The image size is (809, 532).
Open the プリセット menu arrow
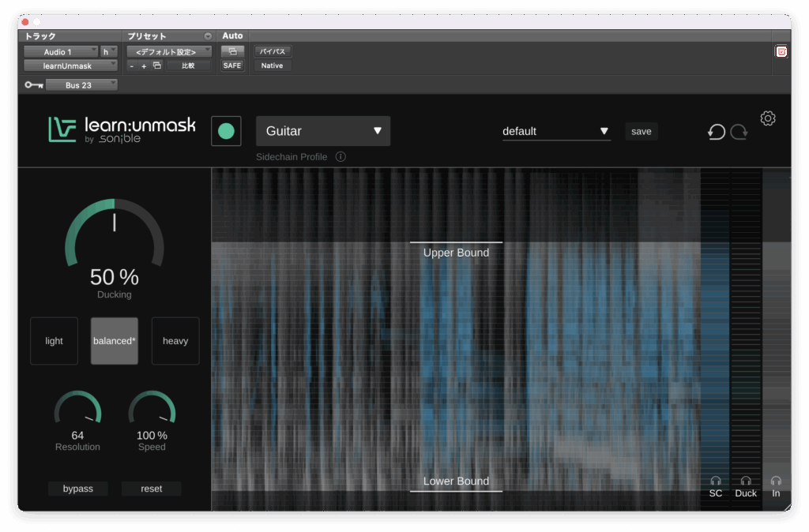[x=208, y=36]
